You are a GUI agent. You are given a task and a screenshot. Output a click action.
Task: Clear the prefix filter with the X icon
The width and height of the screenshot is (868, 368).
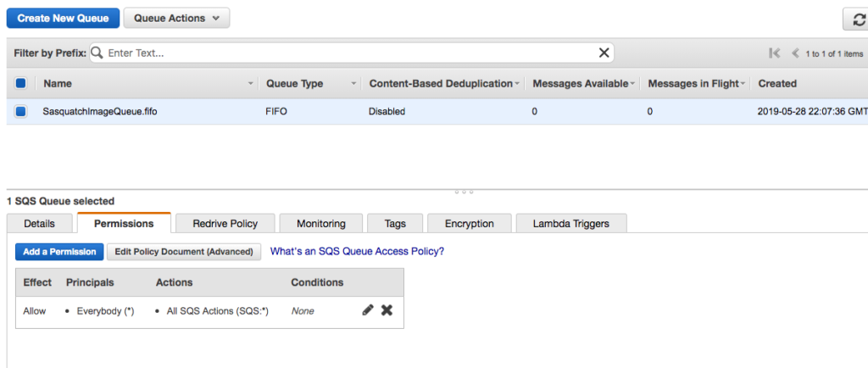pyautogui.click(x=604, y=53)
